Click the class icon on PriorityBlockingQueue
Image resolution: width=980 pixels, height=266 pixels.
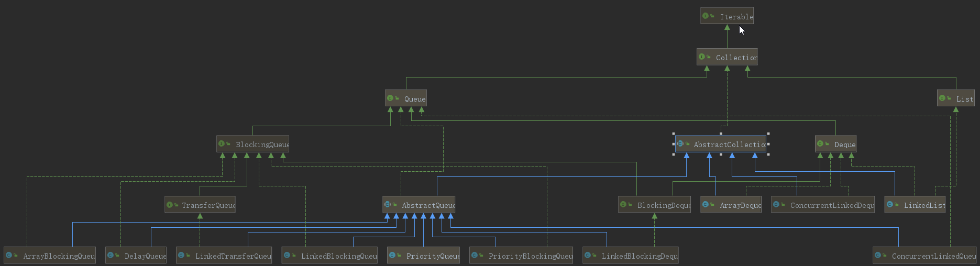click(x=475, y=255)
